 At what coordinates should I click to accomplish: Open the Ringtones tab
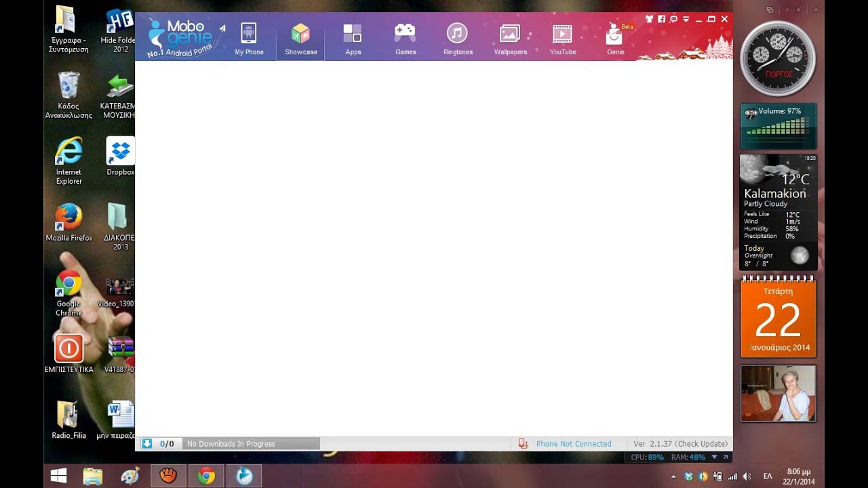[x=458, y=39]
